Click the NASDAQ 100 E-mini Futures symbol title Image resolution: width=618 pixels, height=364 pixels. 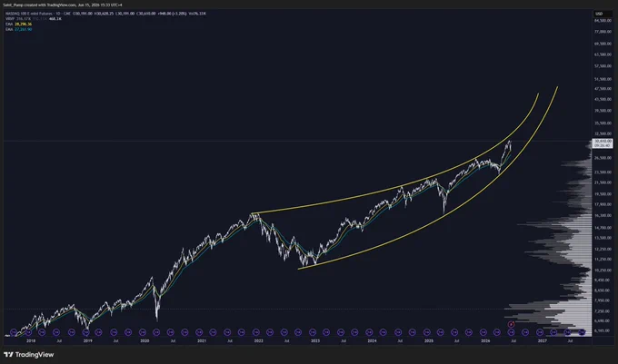tap(29, 14)
